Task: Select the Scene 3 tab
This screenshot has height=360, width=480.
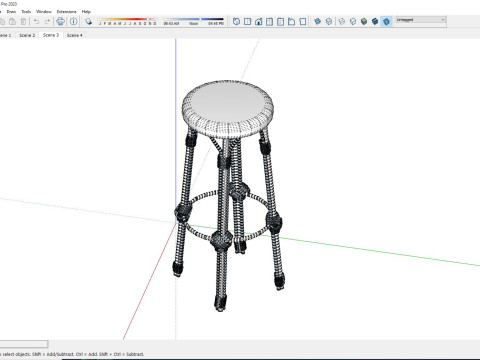Action: pyautogui.click(x=51, y=35)
